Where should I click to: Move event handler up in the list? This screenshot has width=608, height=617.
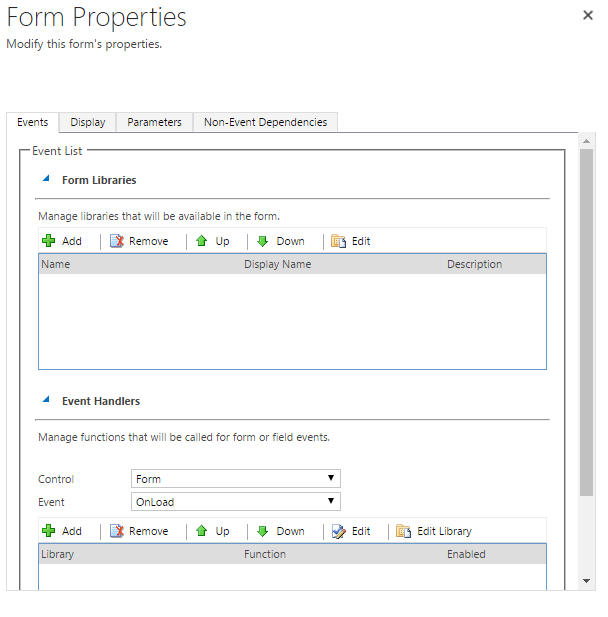[212, 531]
